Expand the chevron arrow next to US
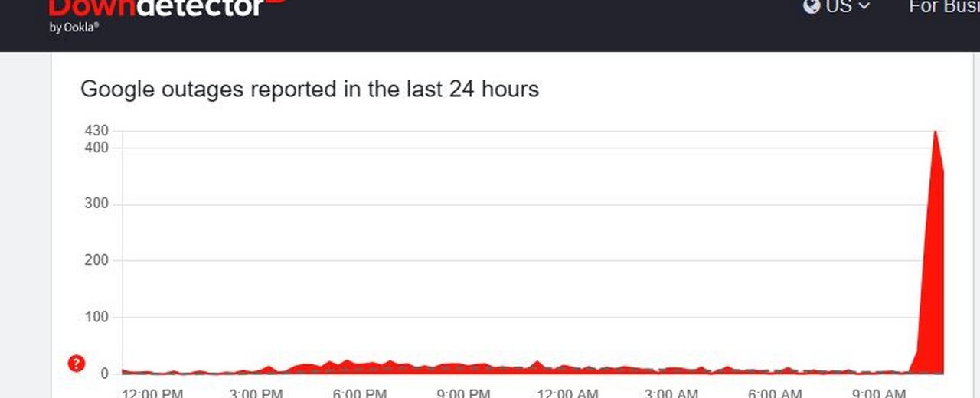The image size is (980, 398). [864, 7]
